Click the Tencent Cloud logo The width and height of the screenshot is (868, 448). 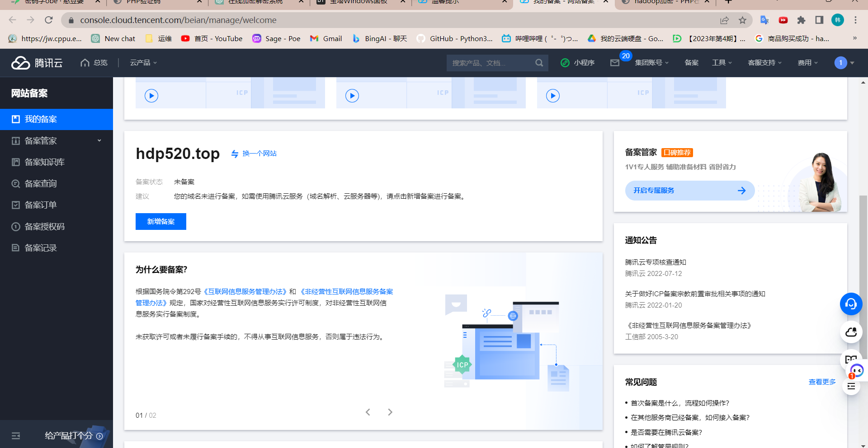(37, 63)
